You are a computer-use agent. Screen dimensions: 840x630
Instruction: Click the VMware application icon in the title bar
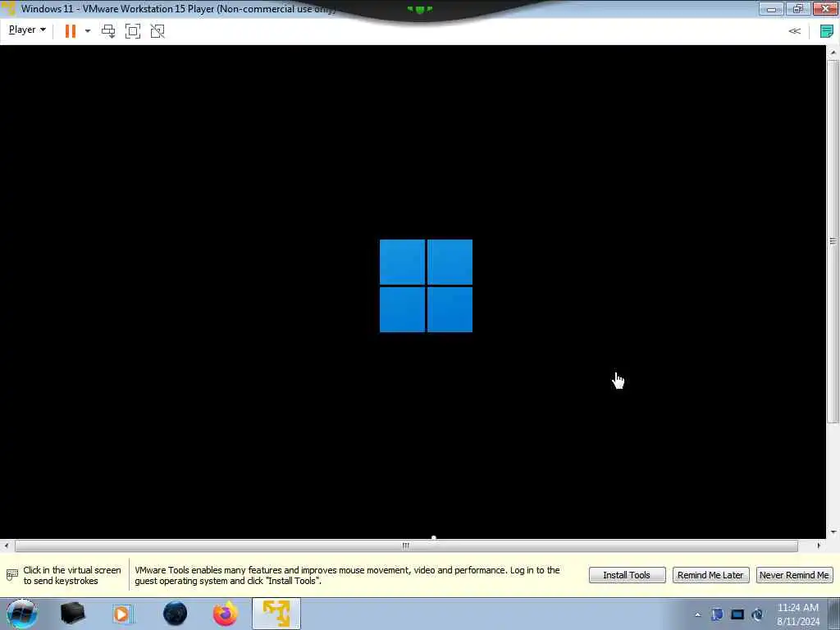(9, 8)
